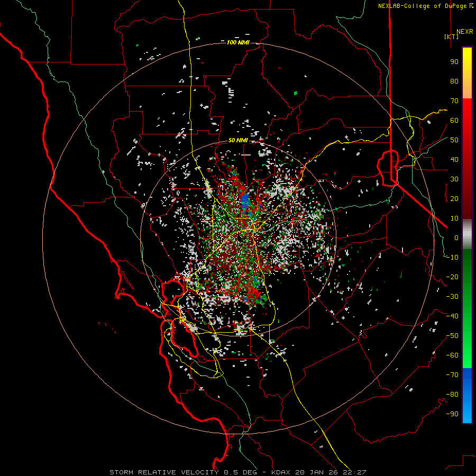Click the Storm Relative Velocity KDAX caption
The height and width of the screenshot is (476, 476).
point(238,472)
